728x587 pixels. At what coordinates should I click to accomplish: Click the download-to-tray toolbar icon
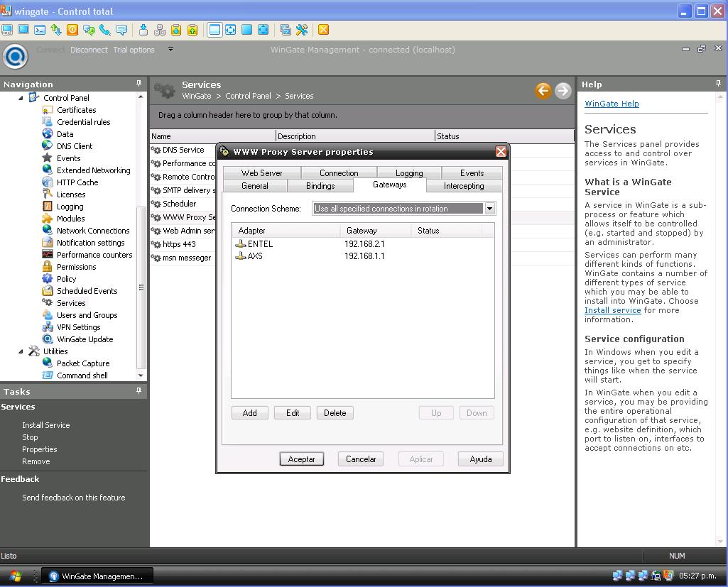pos(143,30)
